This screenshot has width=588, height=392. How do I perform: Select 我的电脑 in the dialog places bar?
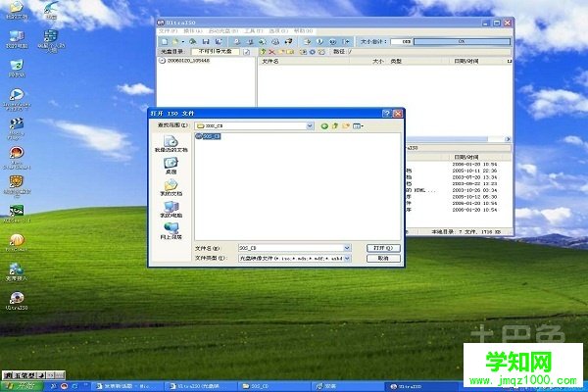171,209
